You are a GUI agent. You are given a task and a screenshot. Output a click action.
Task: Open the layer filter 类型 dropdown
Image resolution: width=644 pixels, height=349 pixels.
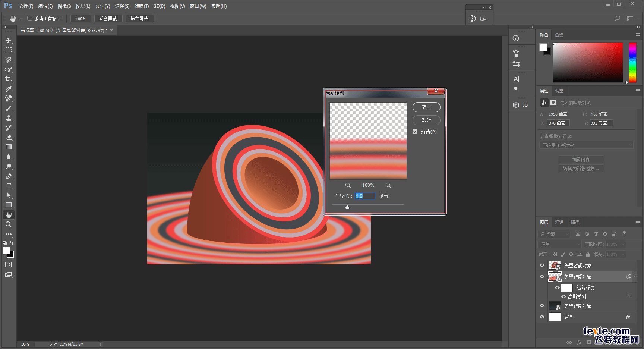click(555, 234)
